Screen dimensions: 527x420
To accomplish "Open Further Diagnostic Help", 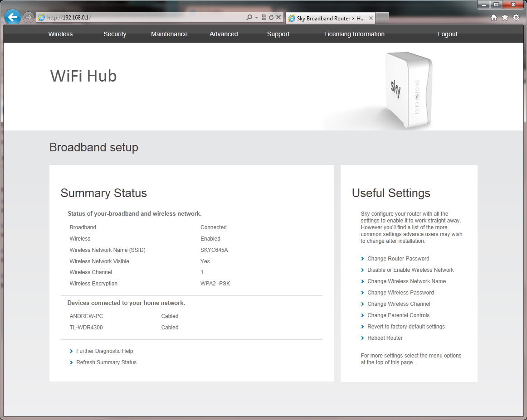I will pos(104,351).
